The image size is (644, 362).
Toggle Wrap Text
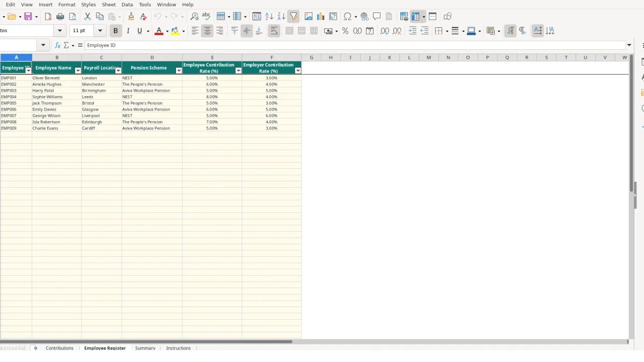pos(274,31)
